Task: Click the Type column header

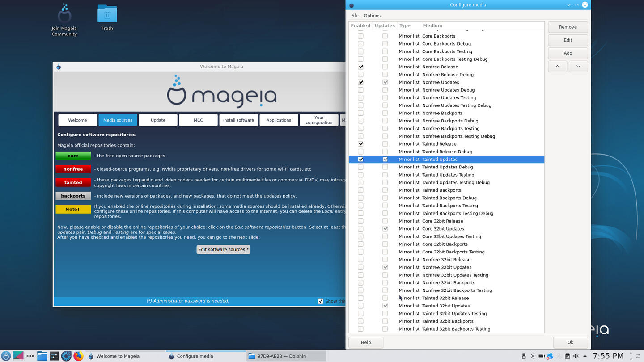Action: pyautogui.click(x=405, y=25)
